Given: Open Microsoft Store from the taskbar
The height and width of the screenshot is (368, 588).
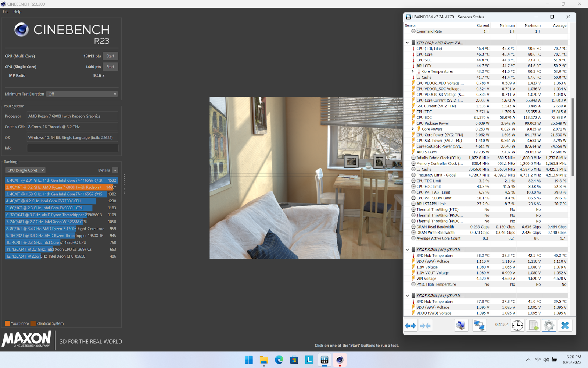Looking at the screenshot, I should point(294,360).
